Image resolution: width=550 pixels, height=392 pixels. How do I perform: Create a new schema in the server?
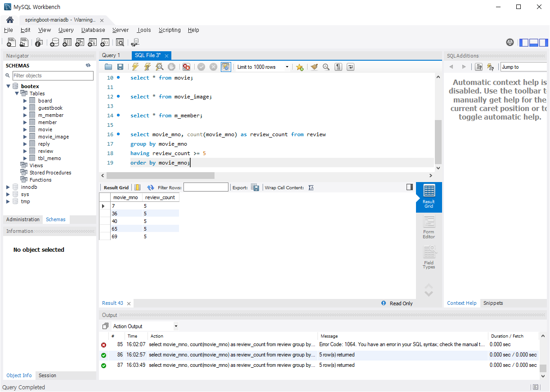point(54,42)
